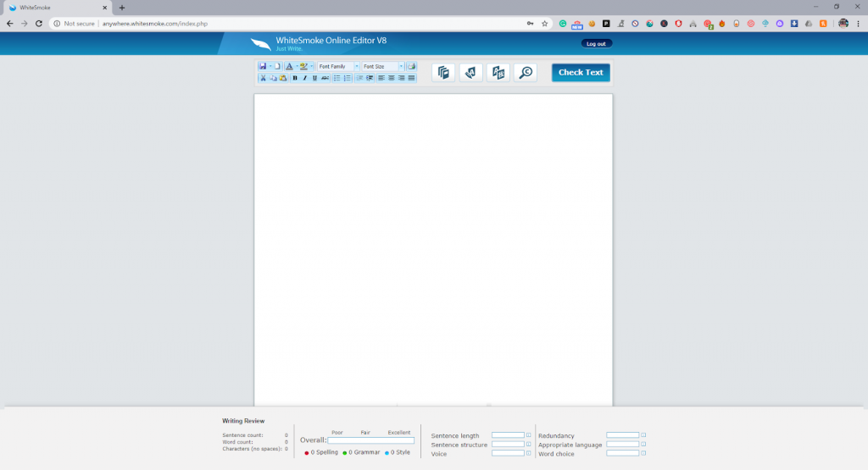868x470 pixels.
Task: Click the '0 Spelling' indicator
Action: [321, 452]
